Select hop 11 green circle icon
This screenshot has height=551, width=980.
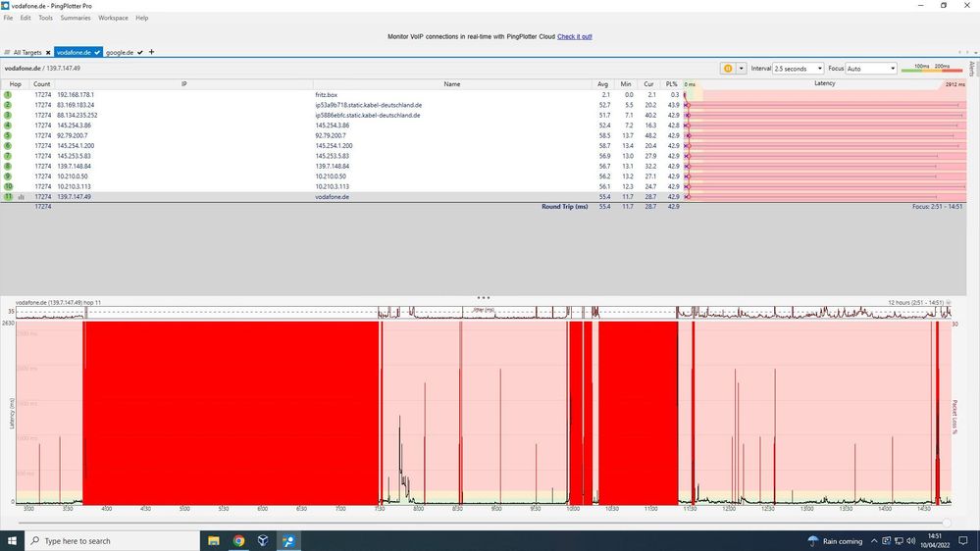tap(8, 196)
